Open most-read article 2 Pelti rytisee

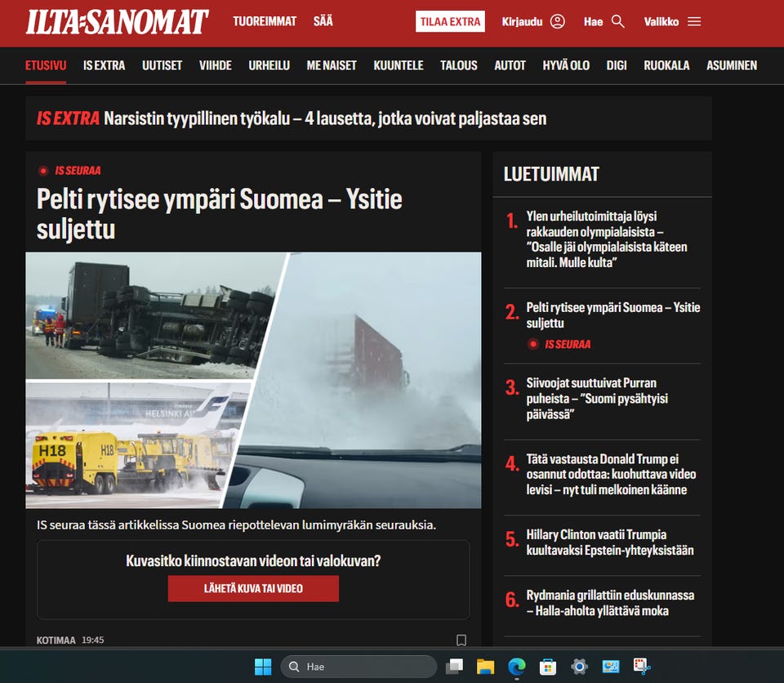click(x=613, y=315)
